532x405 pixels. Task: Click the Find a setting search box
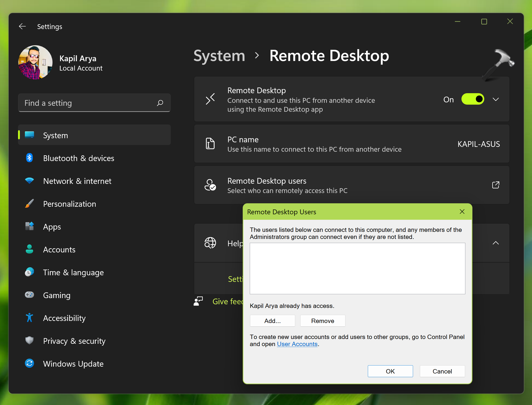[87, 103]
